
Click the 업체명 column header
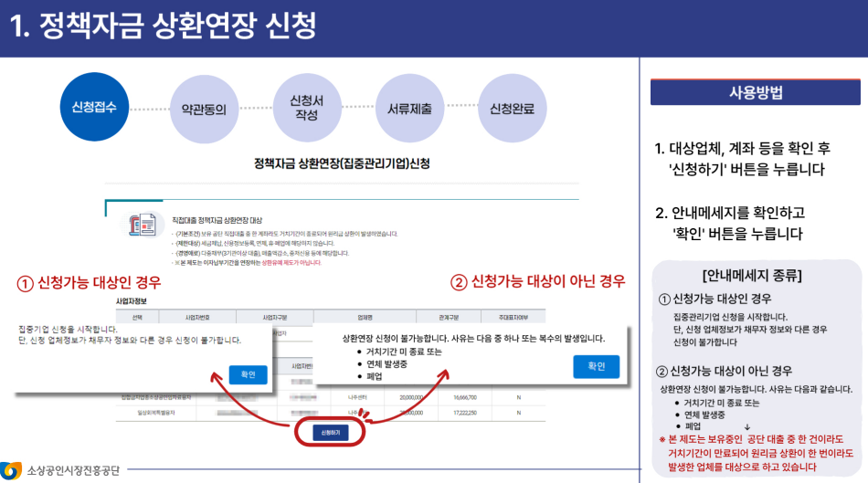[365, 318]
